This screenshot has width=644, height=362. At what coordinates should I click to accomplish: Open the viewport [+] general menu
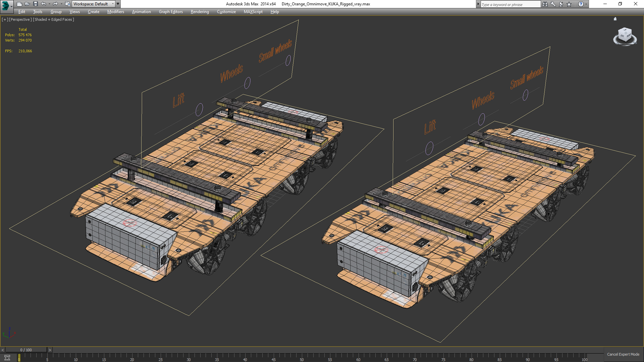[5, 19]
